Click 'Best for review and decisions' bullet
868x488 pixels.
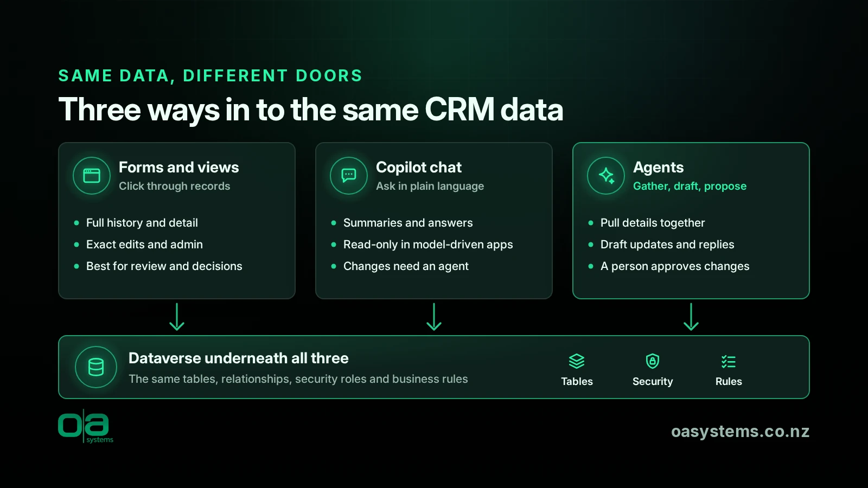164,266
